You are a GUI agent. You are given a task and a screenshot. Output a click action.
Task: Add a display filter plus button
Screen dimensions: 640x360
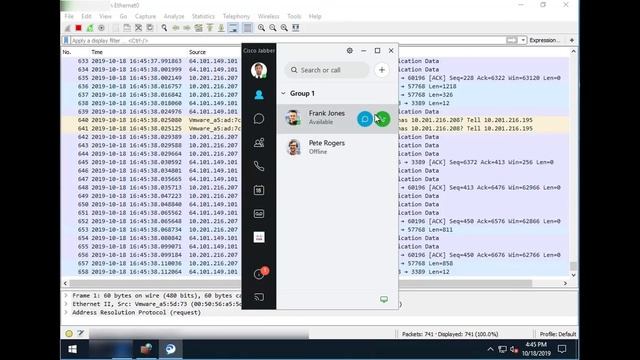[571, 40]
